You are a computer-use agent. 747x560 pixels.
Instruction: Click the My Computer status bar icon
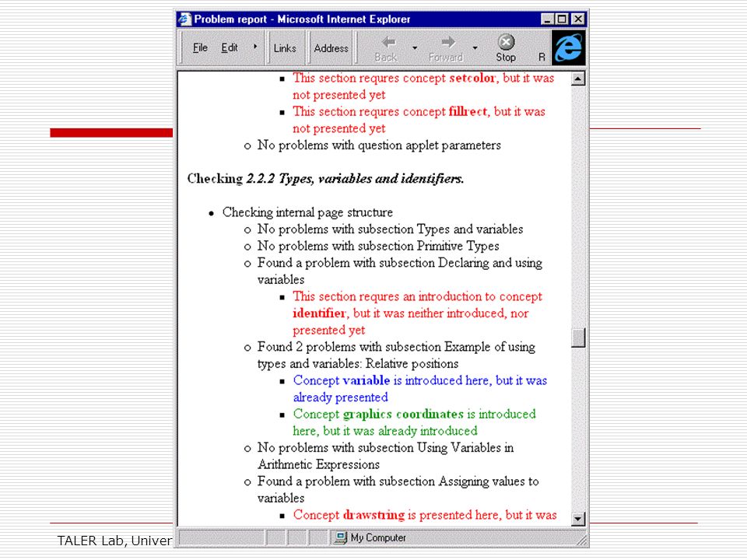(341, 537)
